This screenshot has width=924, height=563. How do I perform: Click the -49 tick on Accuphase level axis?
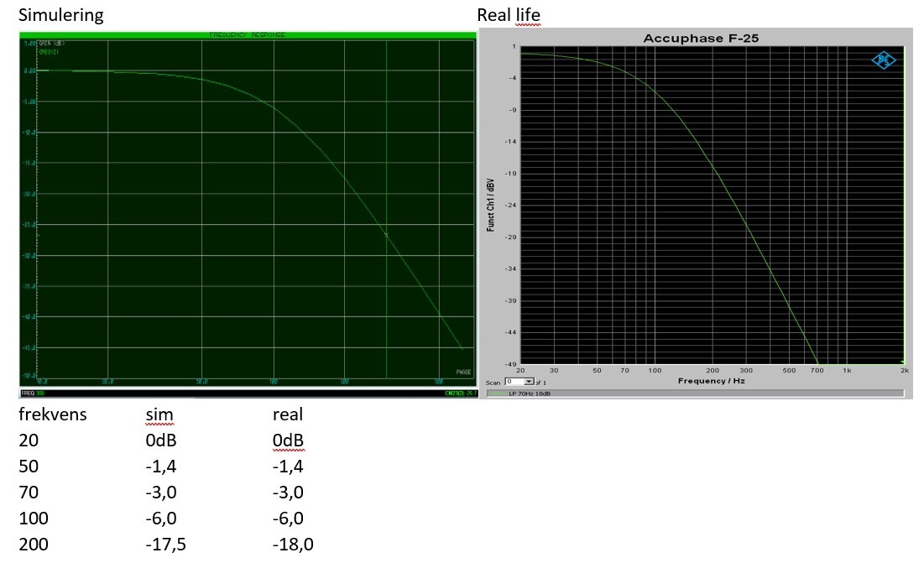(x=510, y=364)
